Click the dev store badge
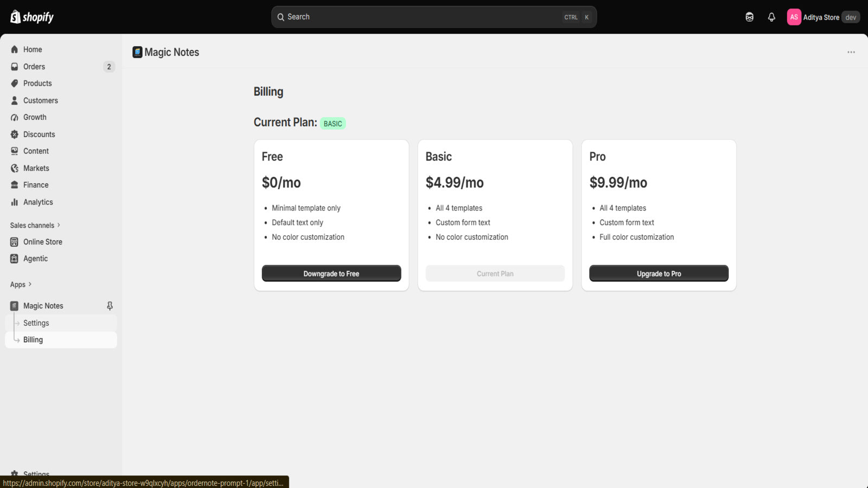 [851, 17]
